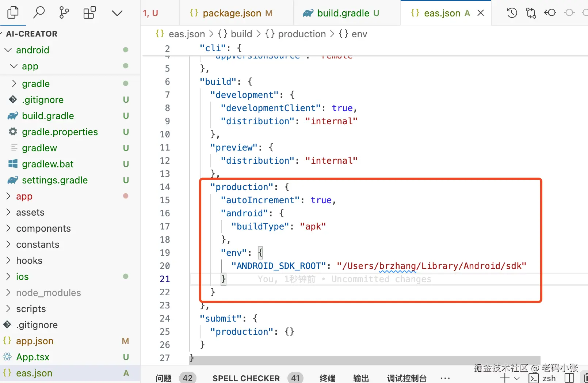
Task: Open the root .gitignore below scripts
Action: [x=70, y=325]
